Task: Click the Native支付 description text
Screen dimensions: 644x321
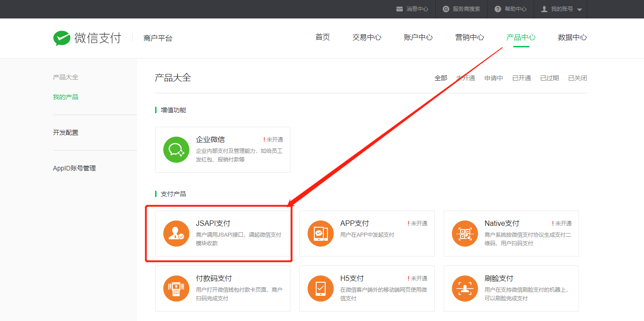Action: (528, 239)
